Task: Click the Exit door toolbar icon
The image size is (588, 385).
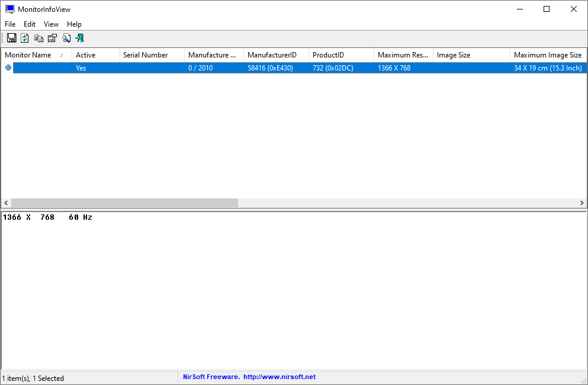Action: (79, 38)
